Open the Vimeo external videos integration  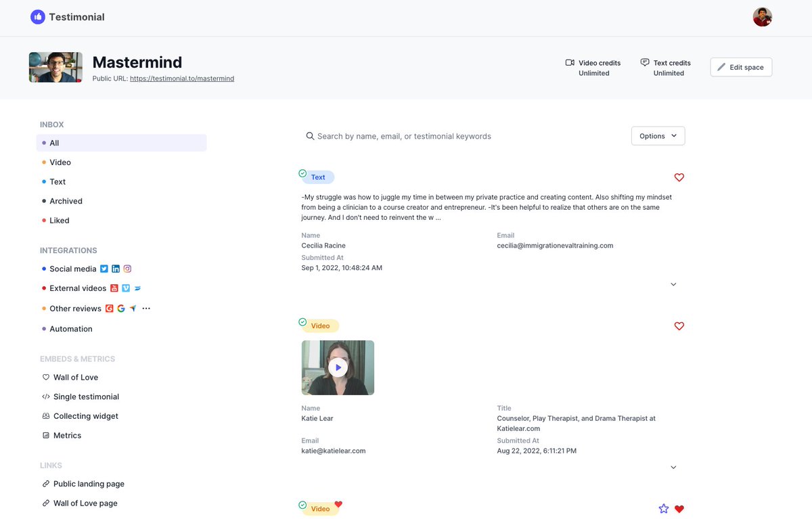(x=126, y=288)
